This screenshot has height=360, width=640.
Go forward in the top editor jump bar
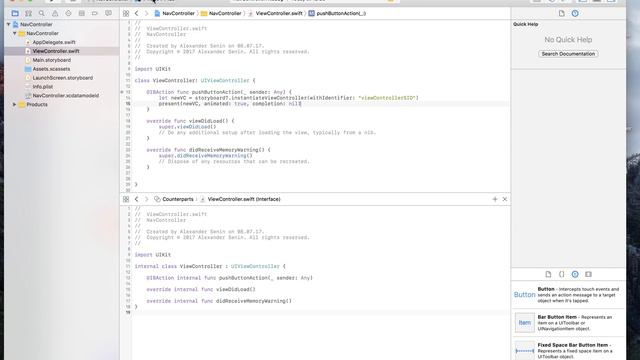146,13
